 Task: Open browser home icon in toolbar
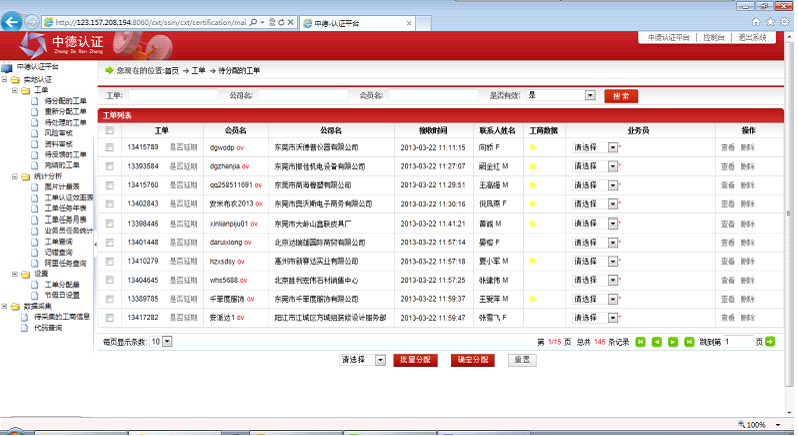pos(757,20)
